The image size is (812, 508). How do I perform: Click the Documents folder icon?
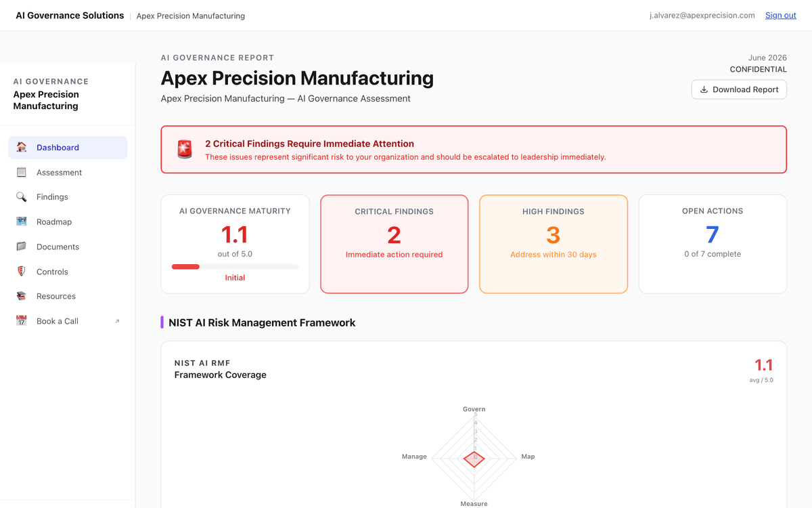click(22, 247)
